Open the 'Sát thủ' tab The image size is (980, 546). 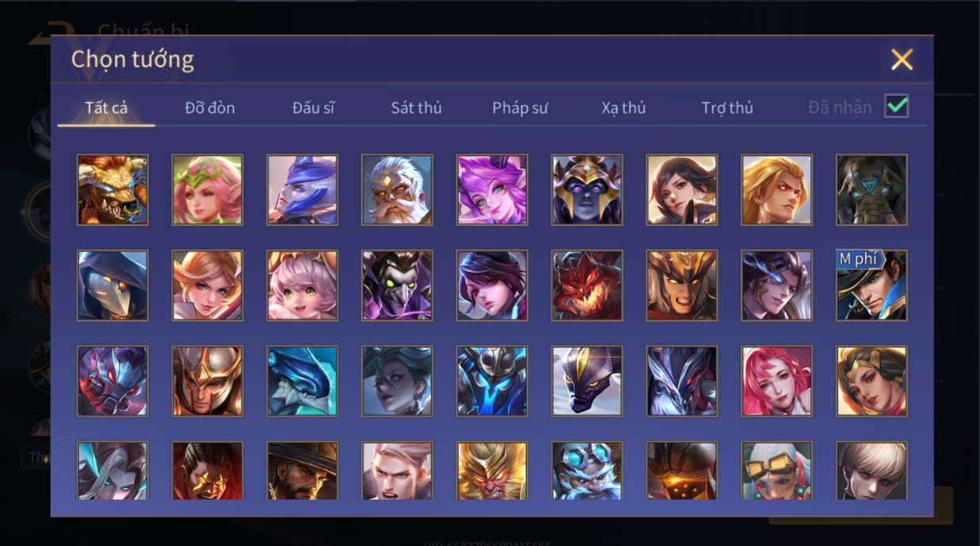coord(416,108)
